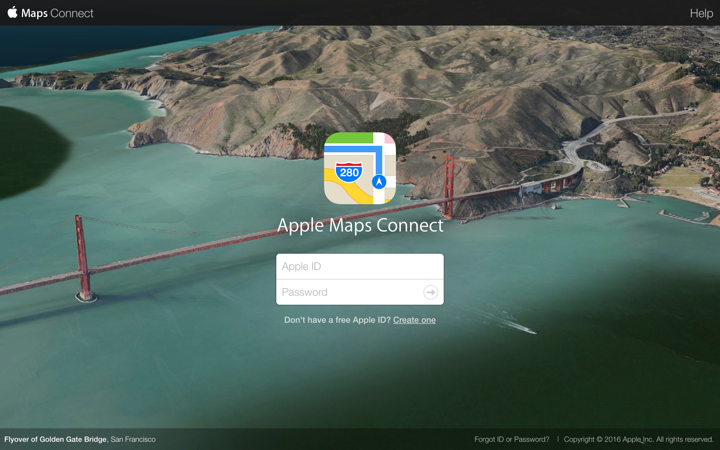Click the Maps Connect header title
720x450 pixels.
point(57,13)
